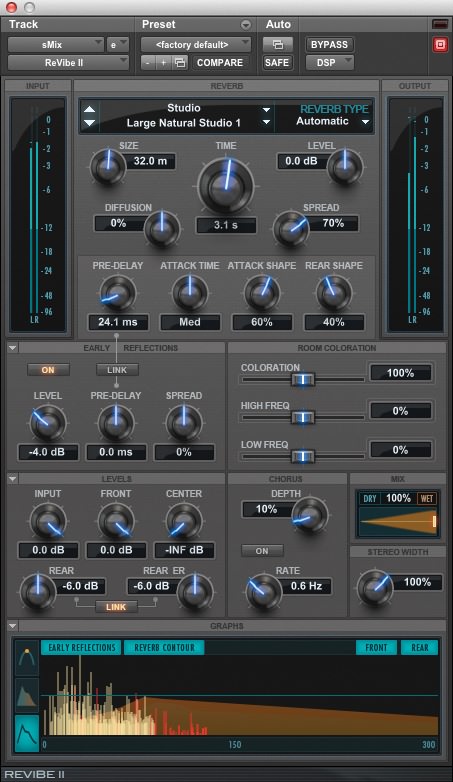Toggle early reflections ON button
This screenshot has height=782, width=453.
click(48, 370)
